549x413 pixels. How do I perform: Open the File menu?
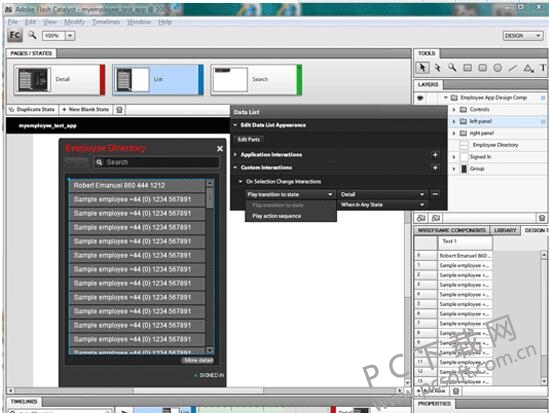pyautogui.click(x=13, y=22)
